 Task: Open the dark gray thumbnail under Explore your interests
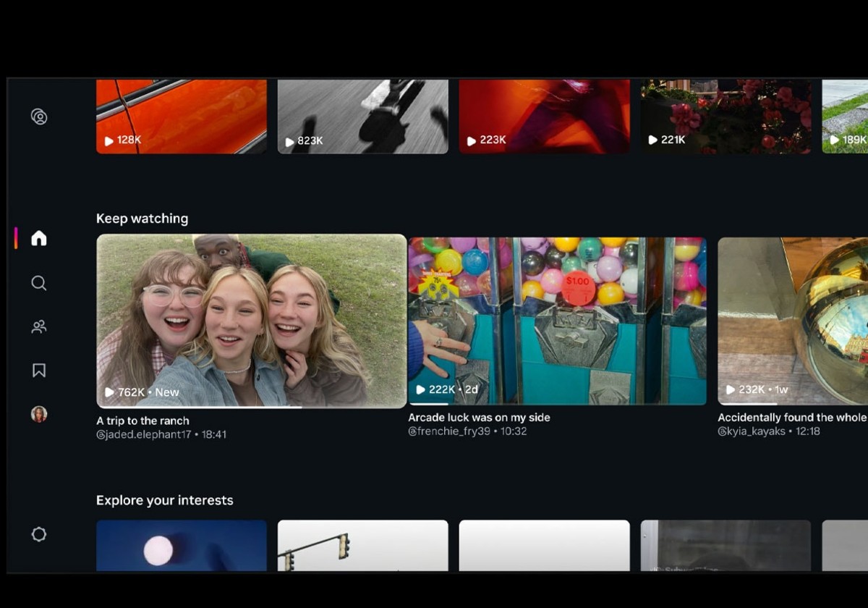click(x=726, y=546)
